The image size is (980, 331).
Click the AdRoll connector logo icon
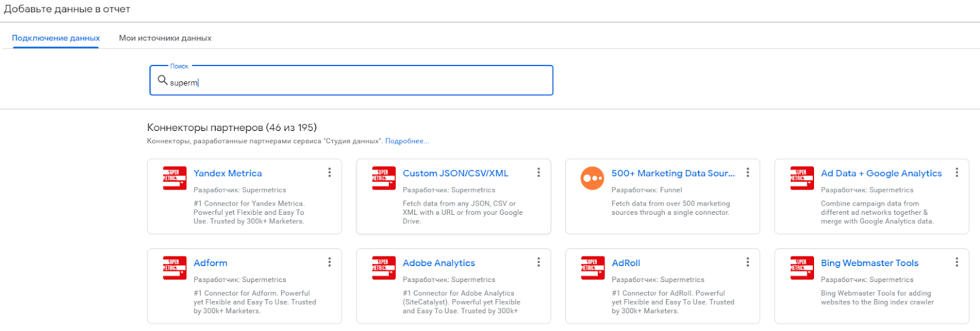[592, 268]
